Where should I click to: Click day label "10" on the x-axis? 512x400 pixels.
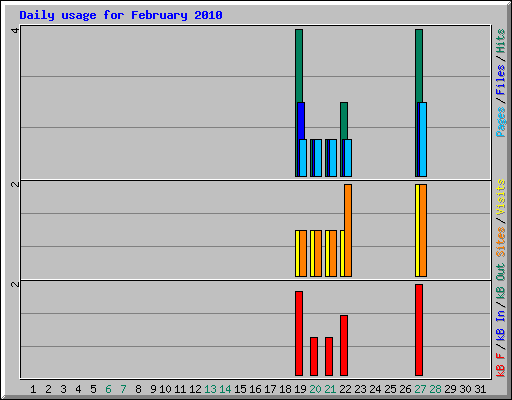click(165, 389)
